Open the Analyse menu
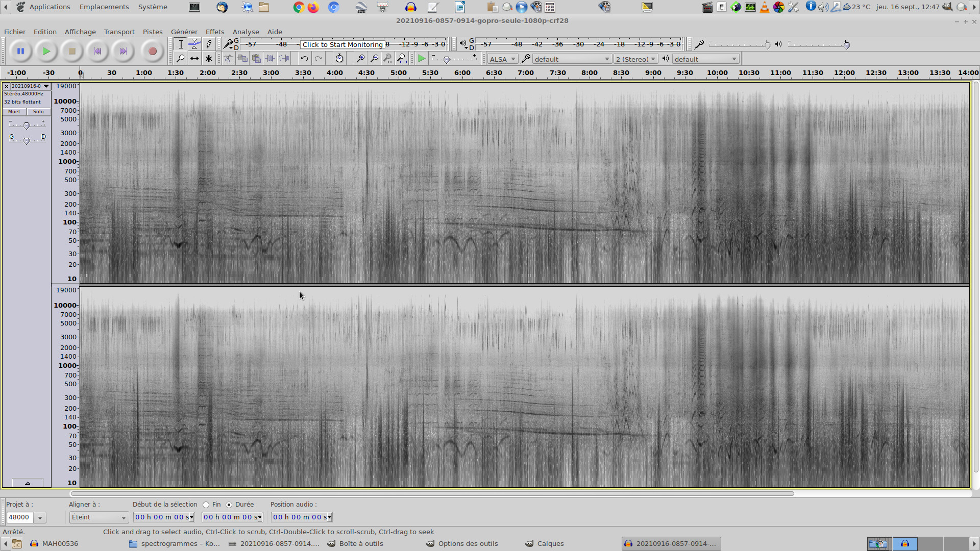This screenshot has height=551, width=980. click(246, 32)
